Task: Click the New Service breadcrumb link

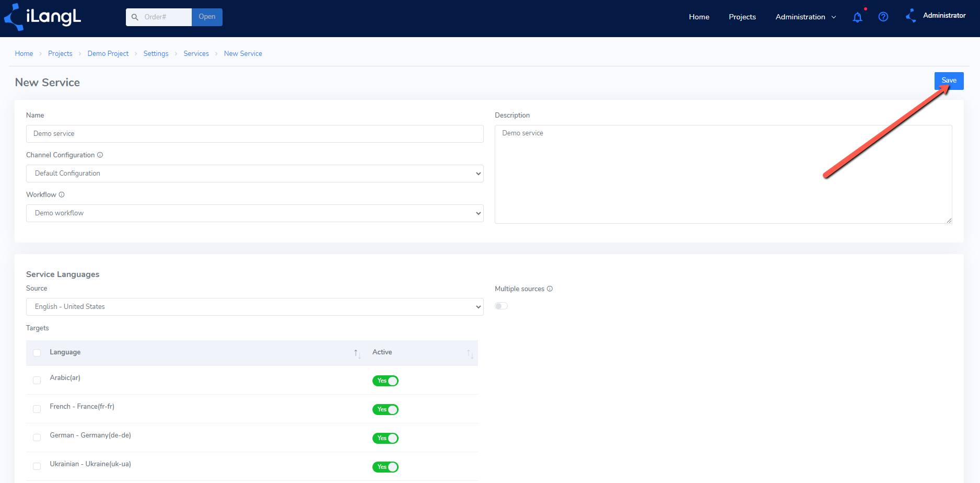Action: coord(243,54)
